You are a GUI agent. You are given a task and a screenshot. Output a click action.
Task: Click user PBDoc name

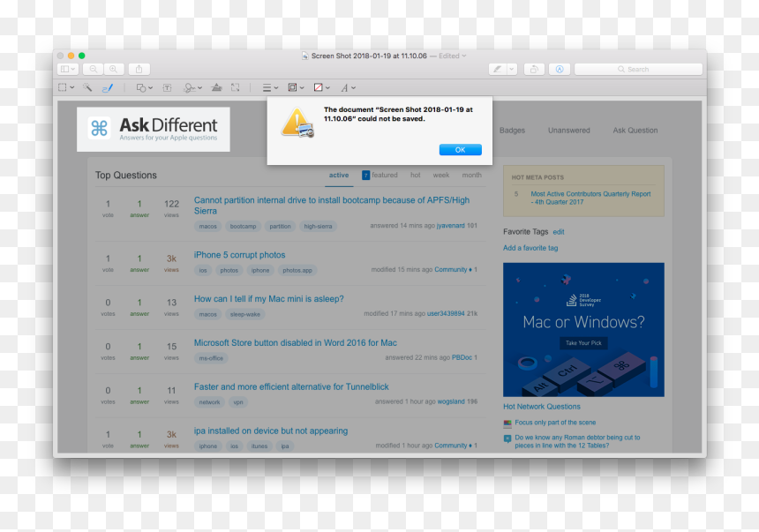pos(462,357)
